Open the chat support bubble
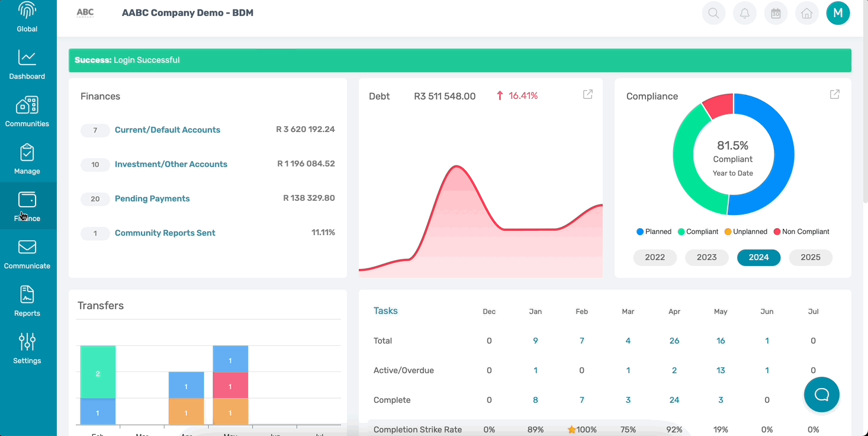Viewport: 868px width, 436px height. click(822, 395)
